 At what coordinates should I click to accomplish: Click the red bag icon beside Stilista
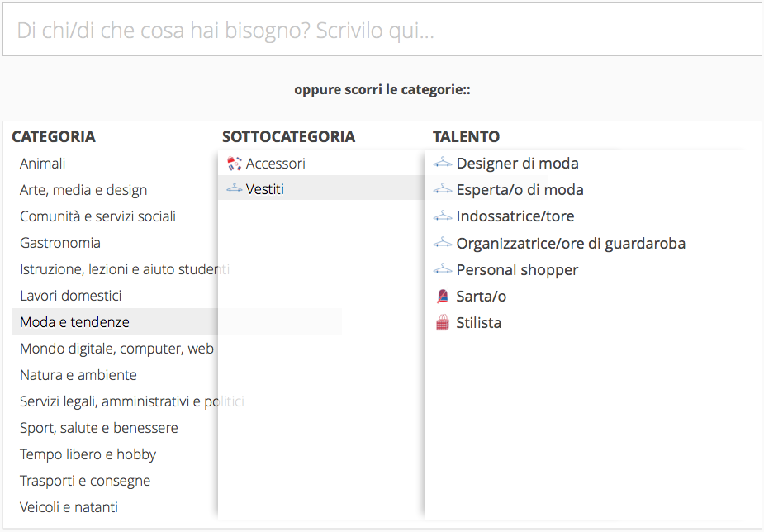pyautogui.click(x=443, y=322)
